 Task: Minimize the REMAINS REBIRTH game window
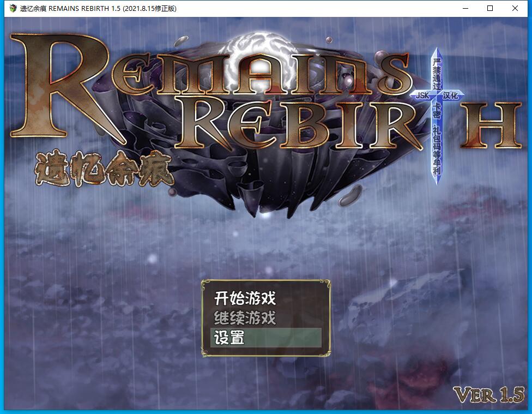point(465,9)
